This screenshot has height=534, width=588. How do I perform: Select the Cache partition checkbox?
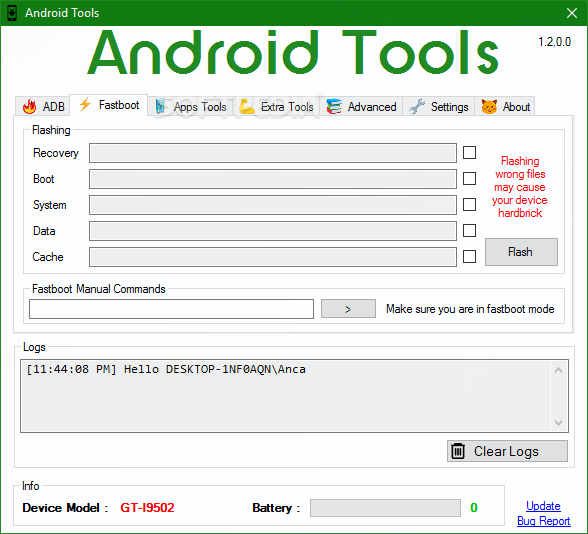coord(469,256)
